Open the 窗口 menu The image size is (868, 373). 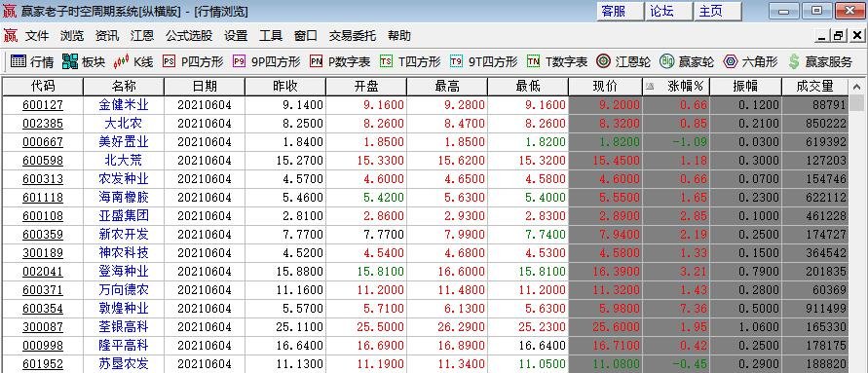coord(306,36)
